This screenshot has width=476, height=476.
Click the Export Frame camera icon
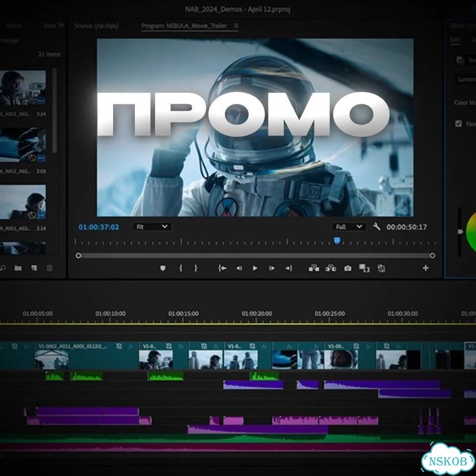coord(348,268)
